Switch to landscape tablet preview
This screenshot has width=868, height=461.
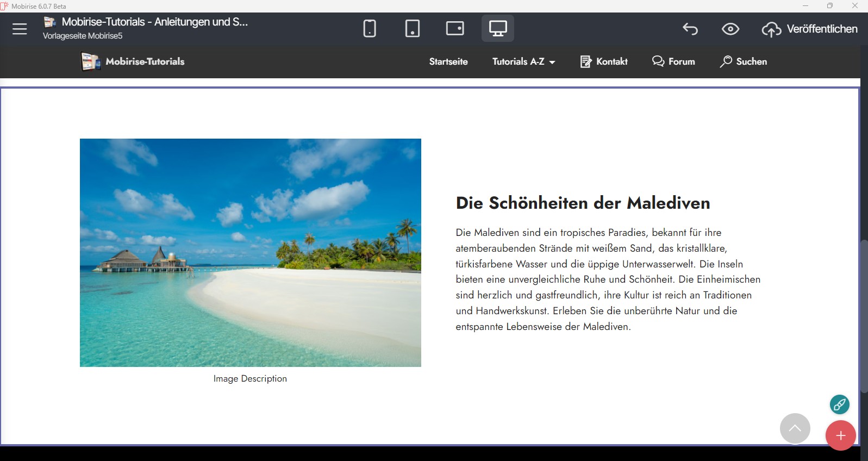[x=455, y=28]
